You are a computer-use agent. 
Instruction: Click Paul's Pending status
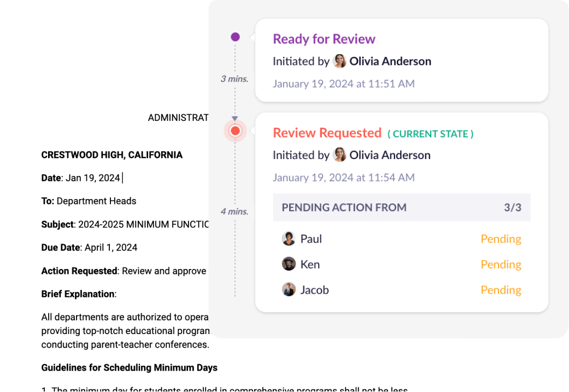[x=501, y=239]
